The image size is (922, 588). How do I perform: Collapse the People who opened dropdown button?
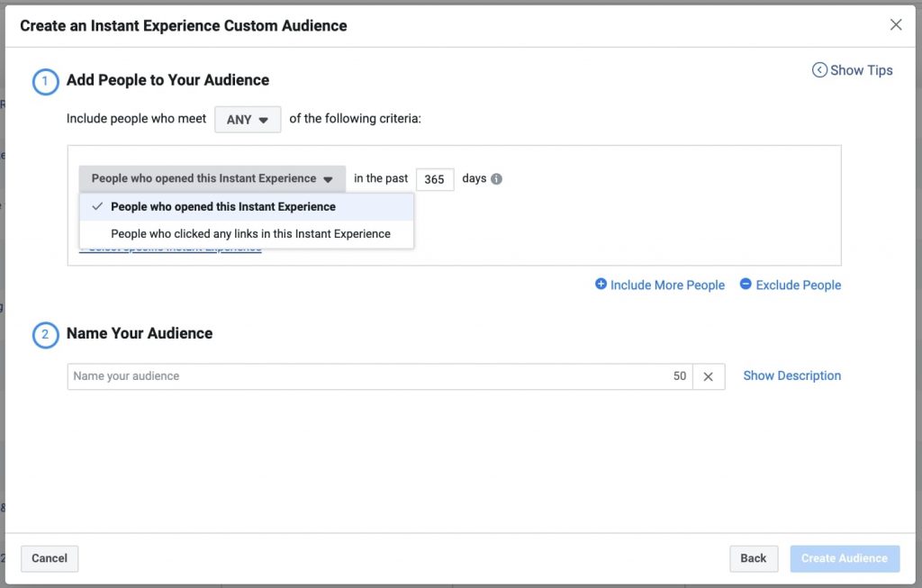point(212,178)
